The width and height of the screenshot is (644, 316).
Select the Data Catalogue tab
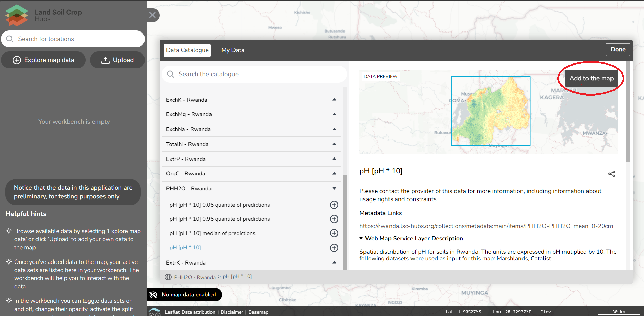187,50
